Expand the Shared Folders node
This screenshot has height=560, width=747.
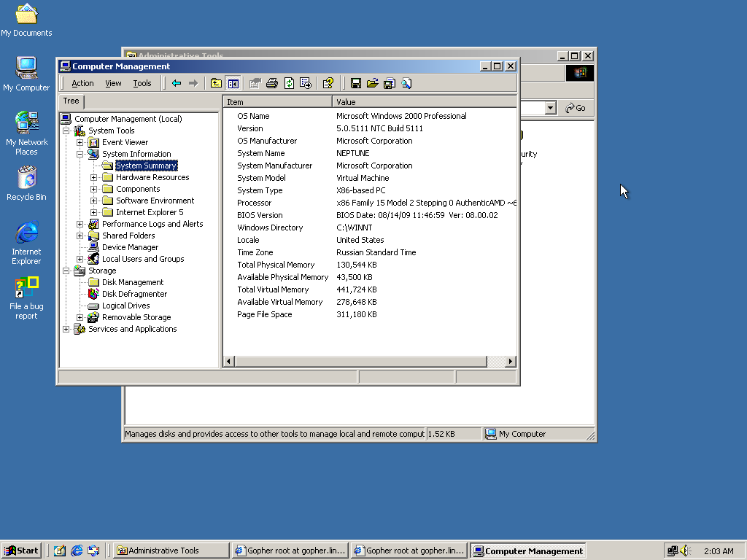(x=80, y=236)
